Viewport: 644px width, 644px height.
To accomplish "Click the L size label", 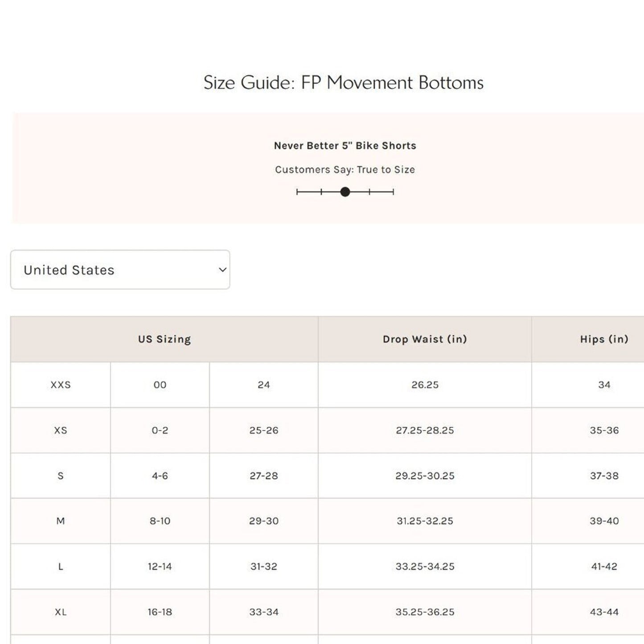I will (61, 566).
